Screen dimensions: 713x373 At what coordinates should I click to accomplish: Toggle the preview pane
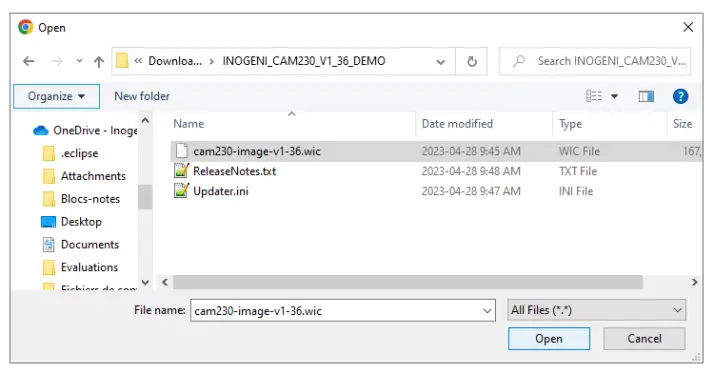point(646,96)
